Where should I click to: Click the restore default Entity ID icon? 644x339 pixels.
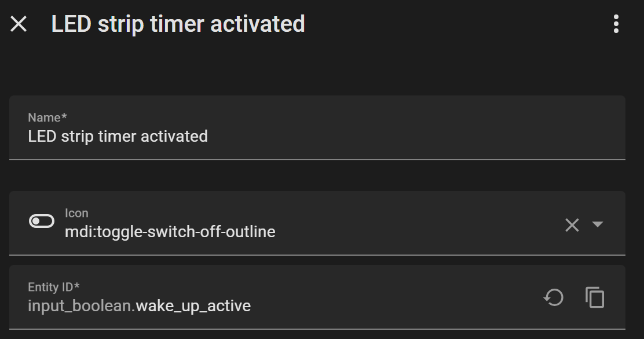[554, 297]
